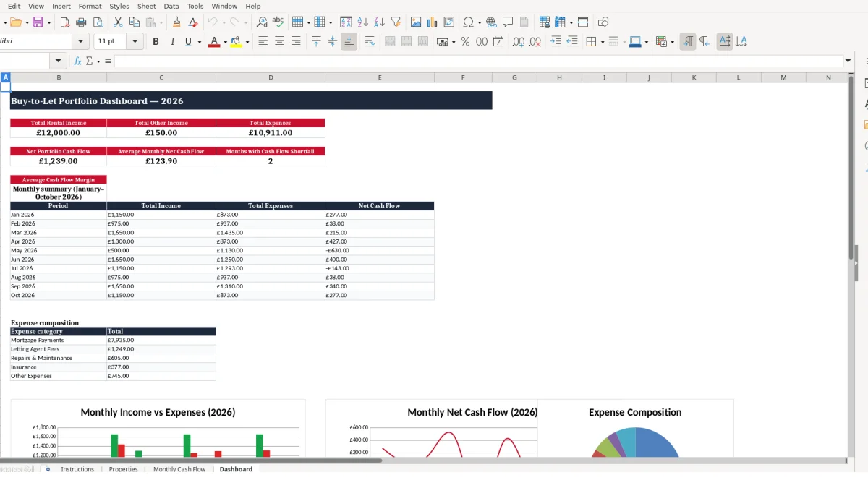This screenshot has height=488, width=868.
Task: Increase cell indent
Action: coord(556,42)
